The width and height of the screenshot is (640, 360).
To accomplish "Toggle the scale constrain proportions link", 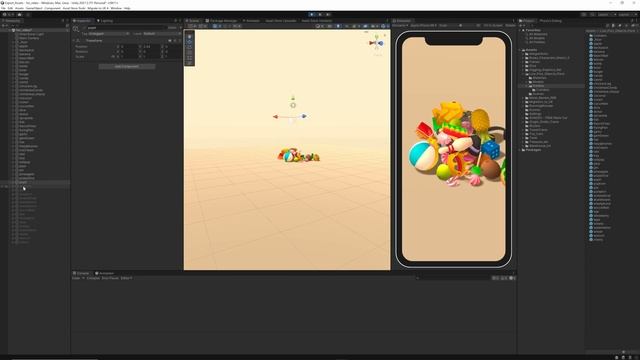I will point(113,56).
